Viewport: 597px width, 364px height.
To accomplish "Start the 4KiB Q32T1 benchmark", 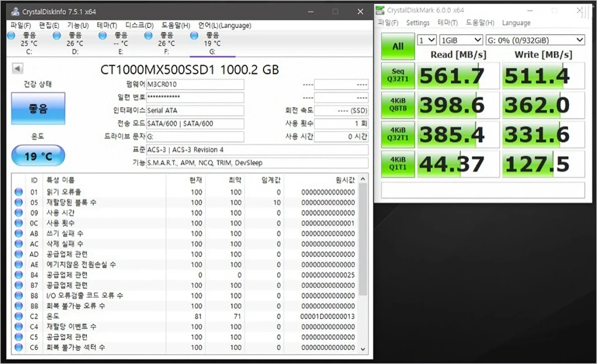I will (x=398, y=135).
